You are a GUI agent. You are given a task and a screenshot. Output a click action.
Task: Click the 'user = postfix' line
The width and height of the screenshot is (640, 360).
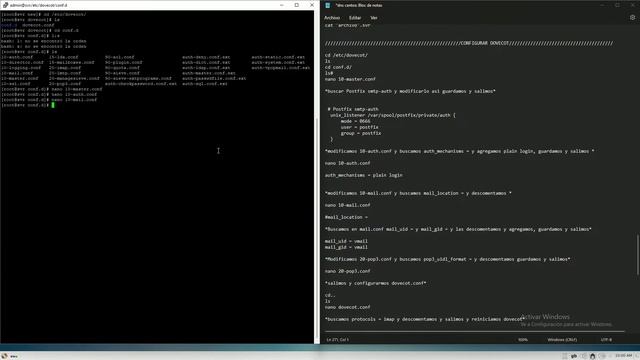click(x=360, y=127)
